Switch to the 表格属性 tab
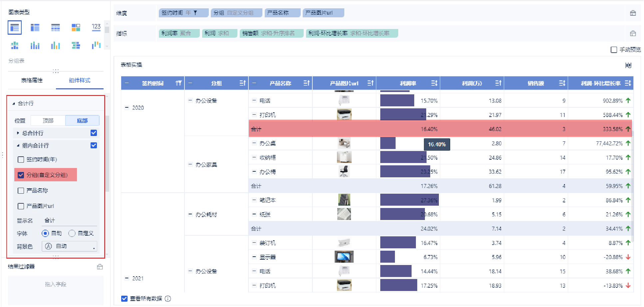Image resolution: width=644 pixels, height=307 pixels. [32, 80]
